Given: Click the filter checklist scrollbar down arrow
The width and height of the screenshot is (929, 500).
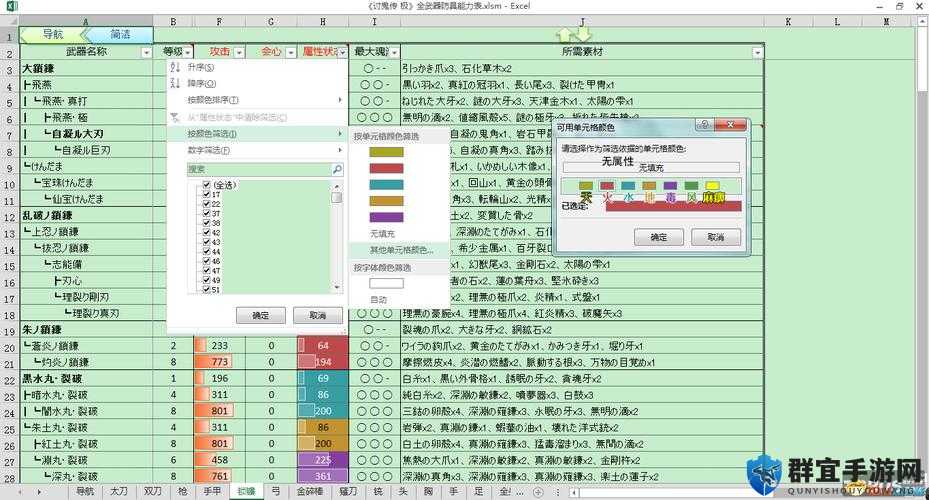Looking at the screenshot, I should pyautogui.click(x=337, y=288).
